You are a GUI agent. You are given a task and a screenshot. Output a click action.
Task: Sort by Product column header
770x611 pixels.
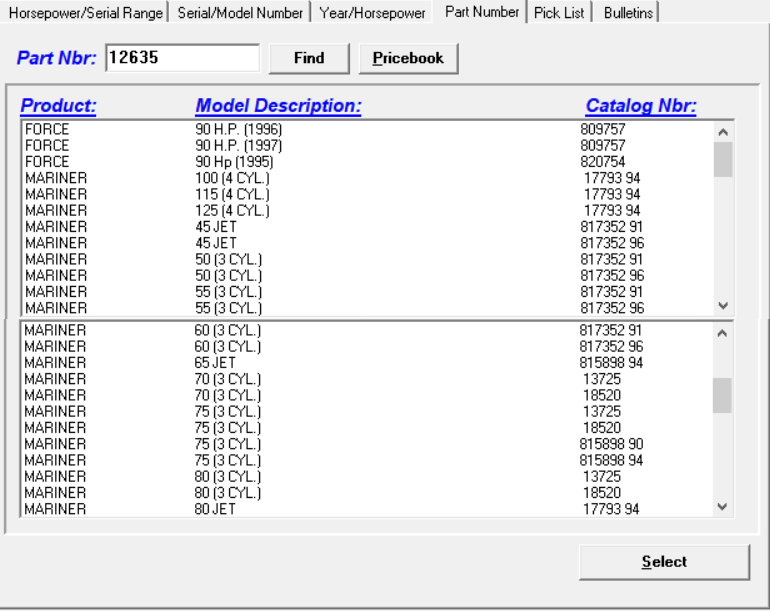click(58, 106)
